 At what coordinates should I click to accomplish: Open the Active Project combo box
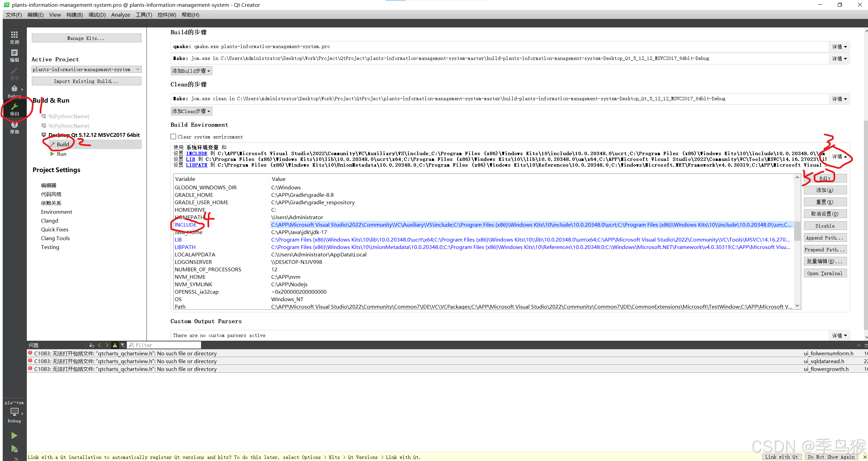(86, 69)
